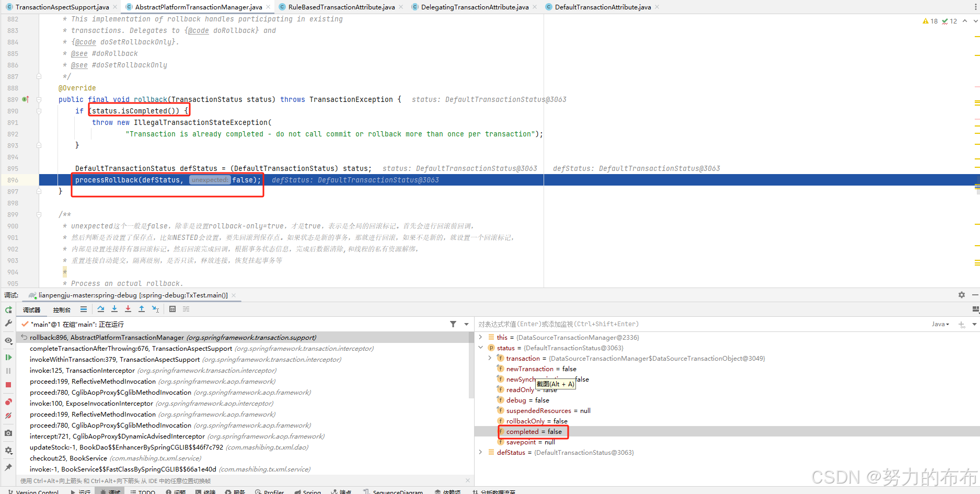The width and height of the screenshot is (980, 494).
Task: Select the 'savepoint = null' variable row
Action: 727,442
